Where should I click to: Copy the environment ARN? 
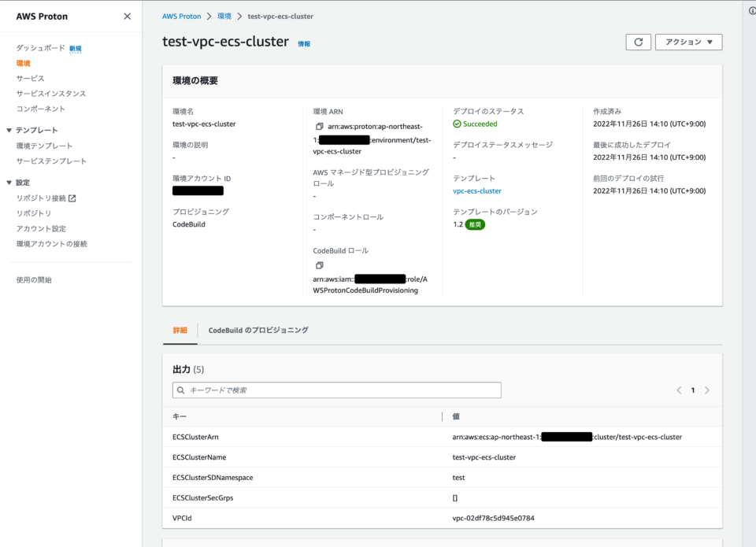pyautogui.click(x=319, y=126)
